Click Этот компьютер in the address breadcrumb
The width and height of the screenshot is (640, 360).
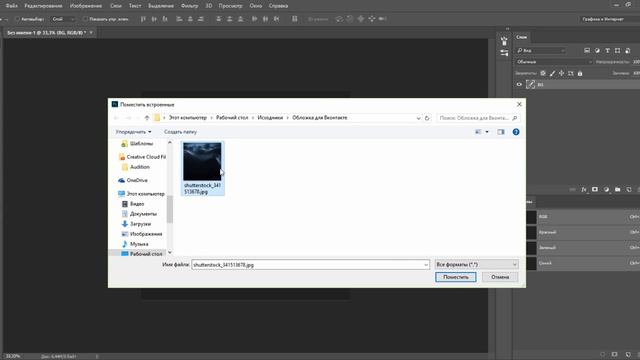click(188, 118)
